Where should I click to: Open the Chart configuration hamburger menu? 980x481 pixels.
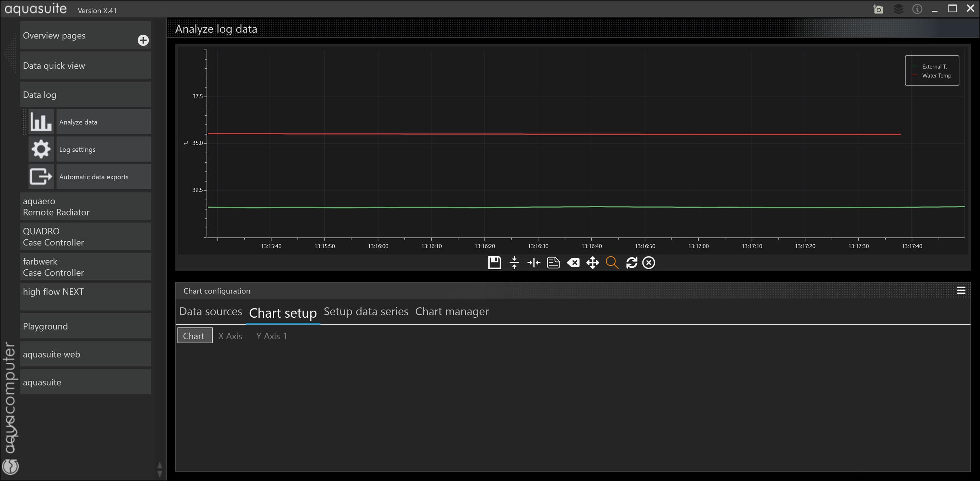(x=961, y=290)
